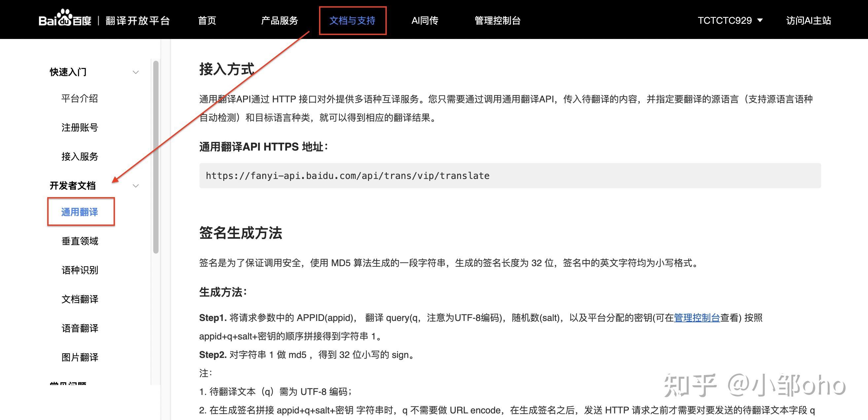Open 平台介绍 from the sidebar
Viewport: 868px width, 420px height.
click(79, 98)
